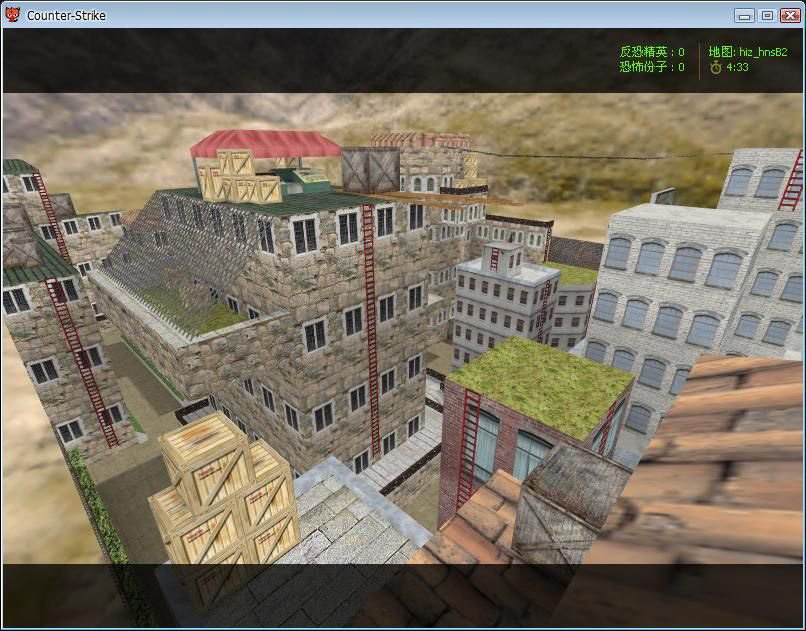Close the Counter-Strike window
806x631 pixels.
click(x=790, y=16)
